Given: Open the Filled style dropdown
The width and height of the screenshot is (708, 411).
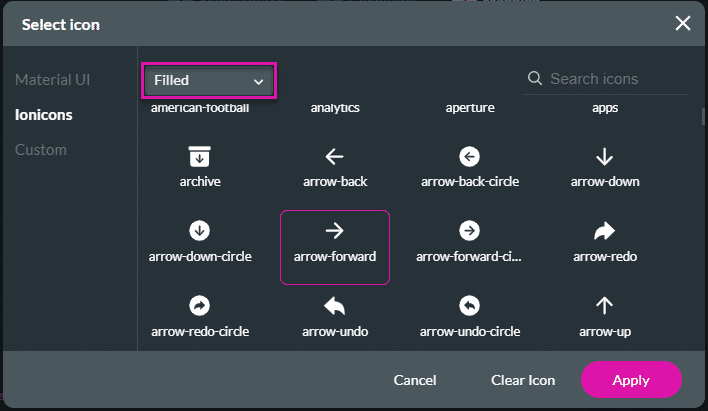Looking at the screenshot, I should (x=208, y=80).
